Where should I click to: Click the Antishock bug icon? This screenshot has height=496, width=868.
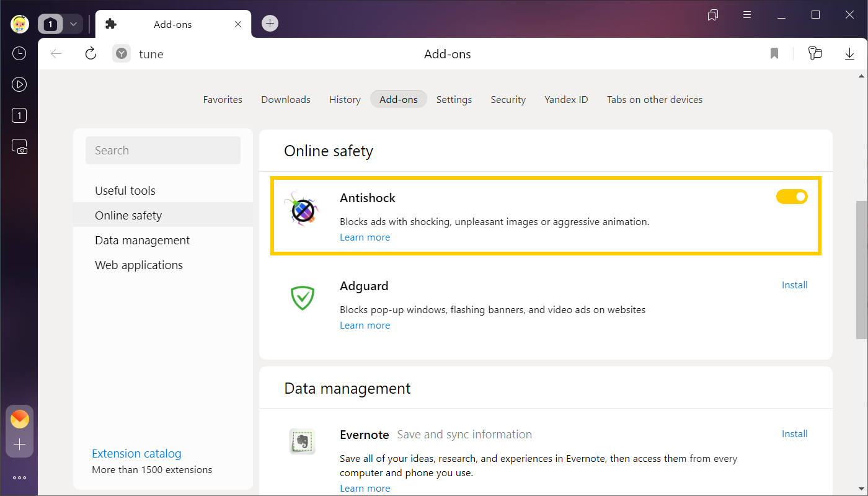[301, 208]
